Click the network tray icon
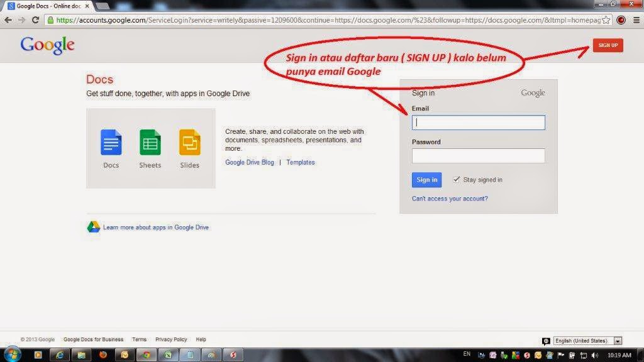This screenshot has width=644, height=362. coord(583,355)
